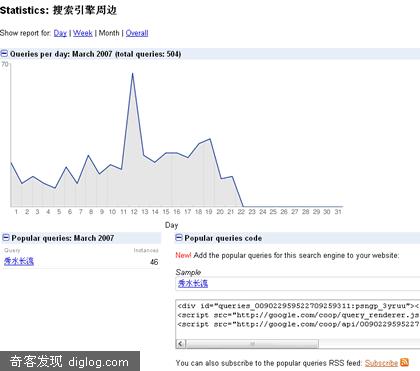Viewport: 420px width, 371px height.
Task: Click day '31' on the chart axis
Action: click(x=338, y=212)
